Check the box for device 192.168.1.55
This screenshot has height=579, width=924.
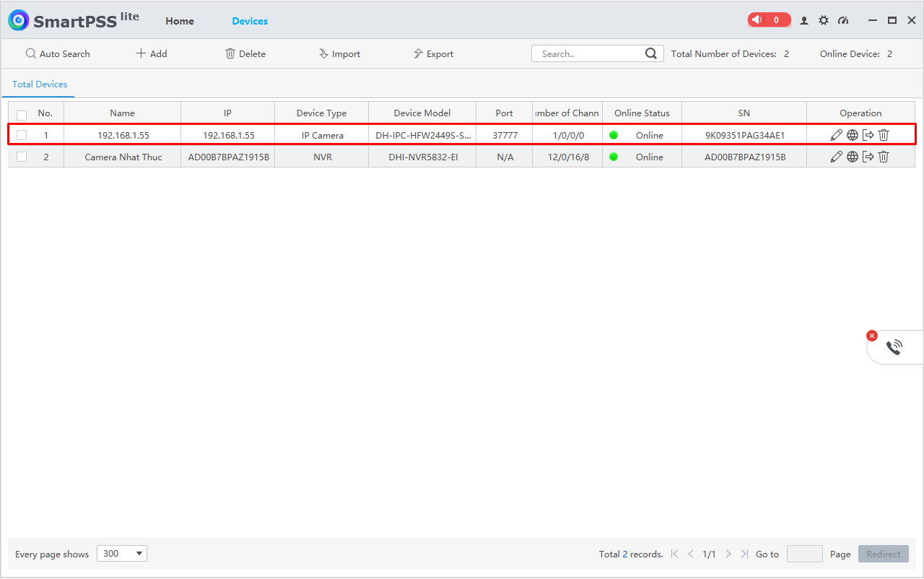pyautogui.click(x=22, y=135)
